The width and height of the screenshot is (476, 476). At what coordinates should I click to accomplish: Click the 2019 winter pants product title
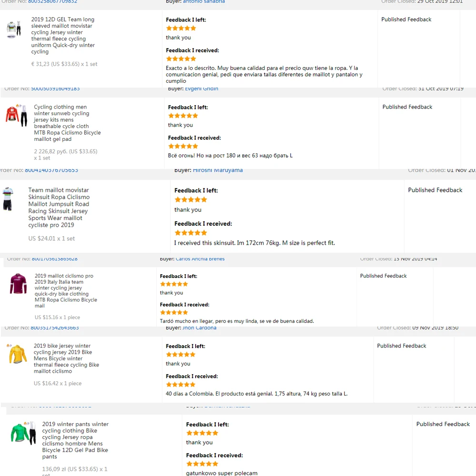pyautogui.click(x=75, y=440)
